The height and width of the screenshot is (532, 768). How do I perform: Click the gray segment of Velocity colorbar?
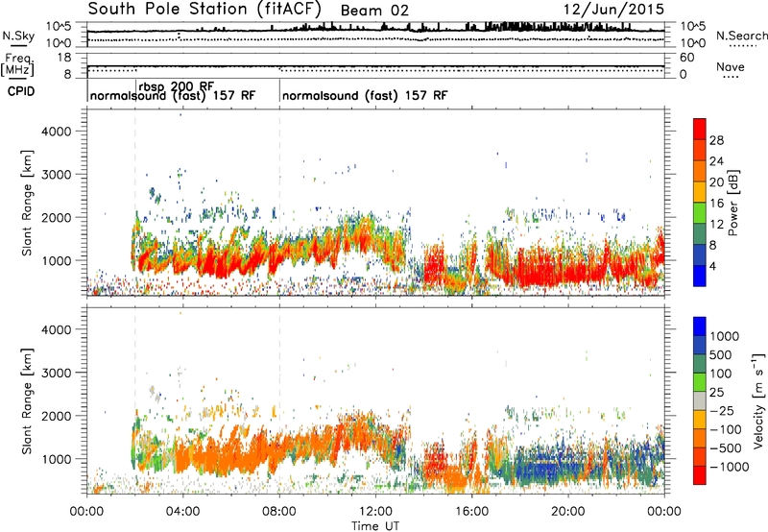700,401
